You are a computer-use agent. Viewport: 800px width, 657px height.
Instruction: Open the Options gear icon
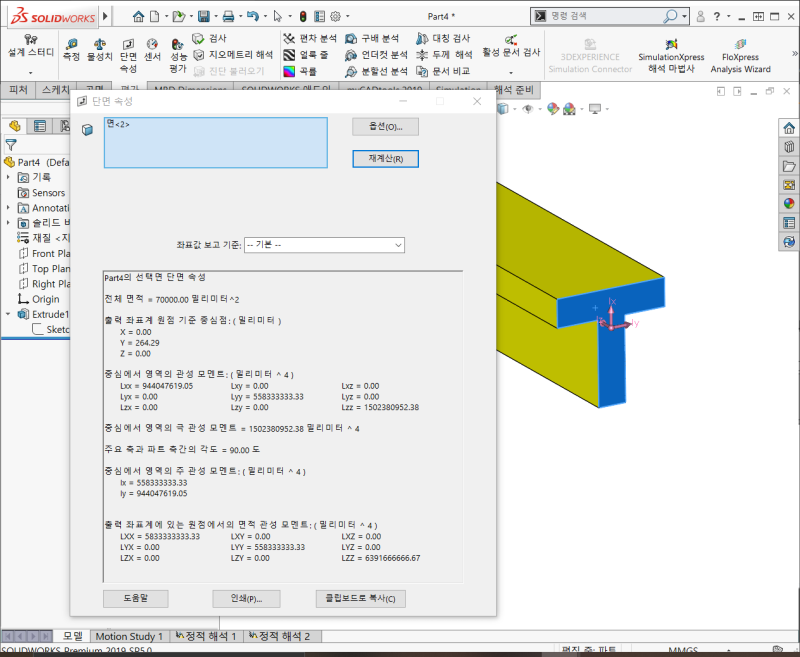pos(335,16)
